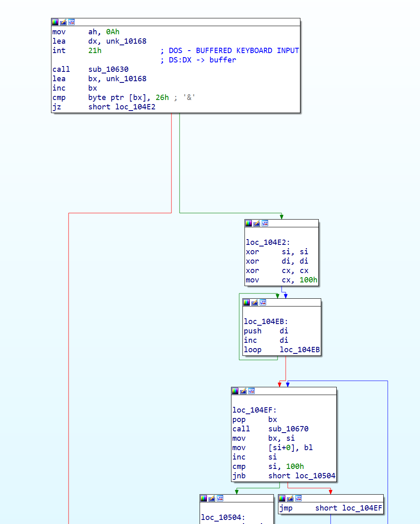Click the edit comment pencil icon on the entry block
Viewport: 420px width, 524px height.
62,22
